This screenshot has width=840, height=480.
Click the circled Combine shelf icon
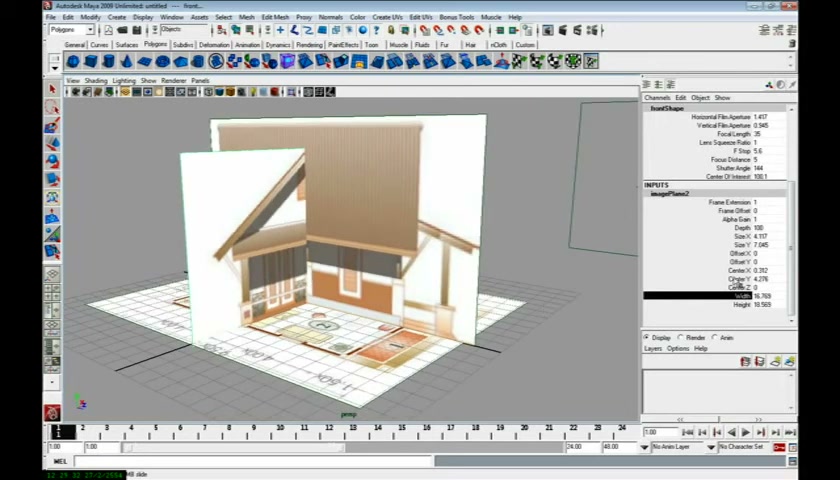(x=216, y=62)
